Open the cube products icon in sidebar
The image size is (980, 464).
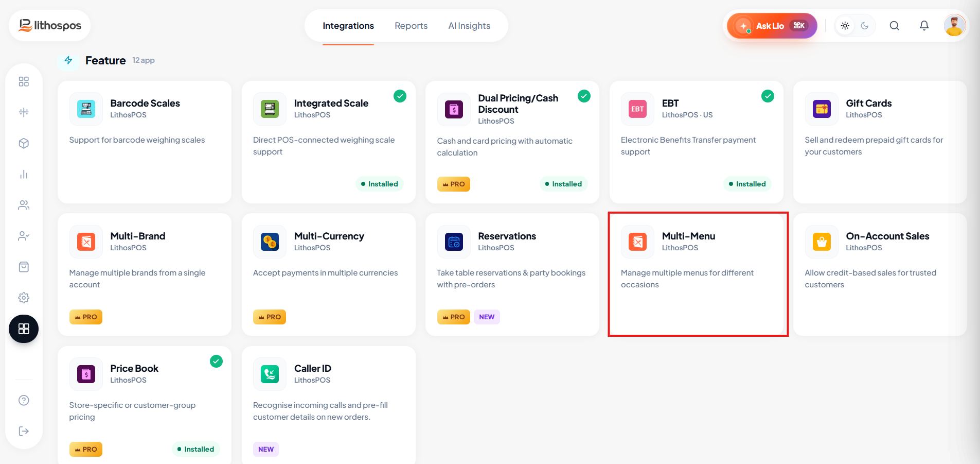click(x=24, y=143)
